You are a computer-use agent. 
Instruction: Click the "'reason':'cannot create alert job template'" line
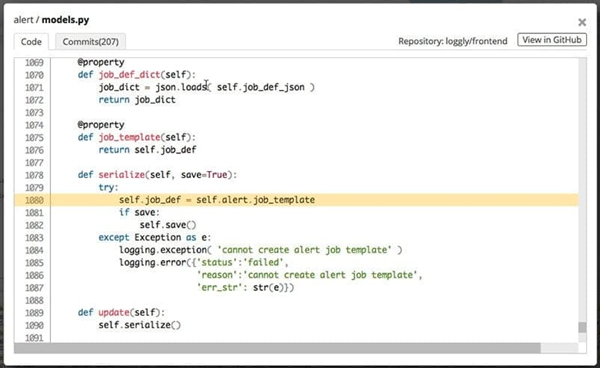pos(310,275)
